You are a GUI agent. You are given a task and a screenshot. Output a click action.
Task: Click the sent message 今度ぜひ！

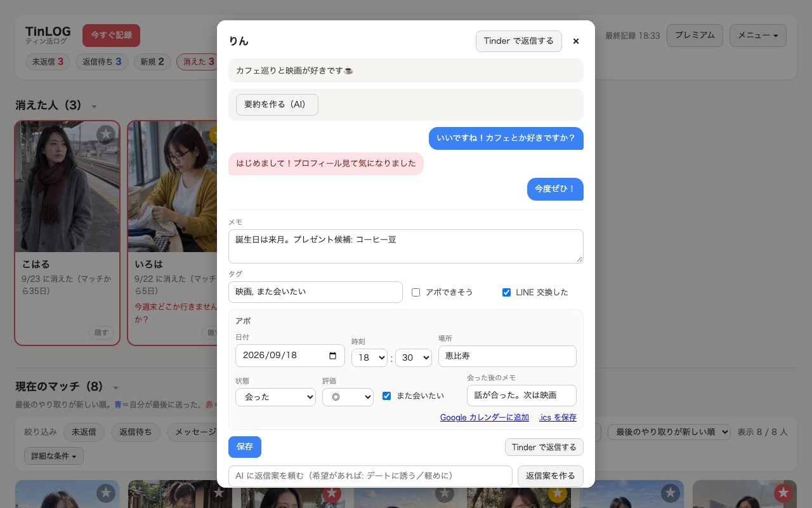coord(555,189)
